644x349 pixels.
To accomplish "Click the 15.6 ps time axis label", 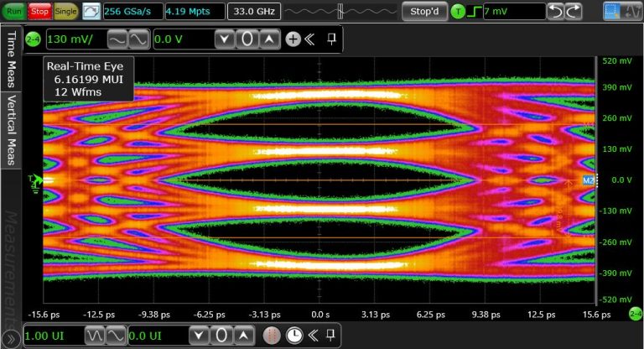I will [597, 315].
